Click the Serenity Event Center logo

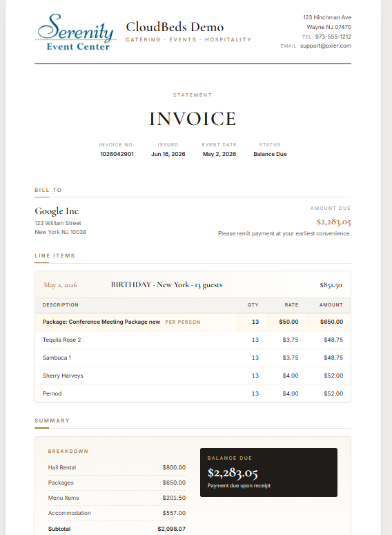pyautogui.click(x=76, y=32)
